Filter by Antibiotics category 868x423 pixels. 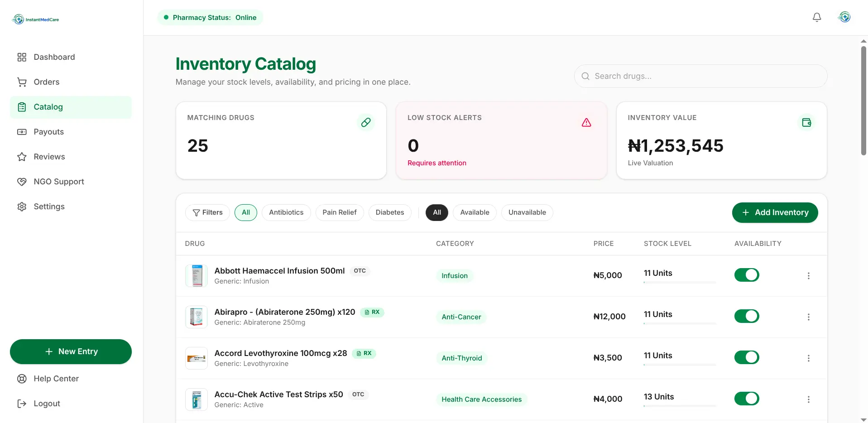[x=286, y=212]
